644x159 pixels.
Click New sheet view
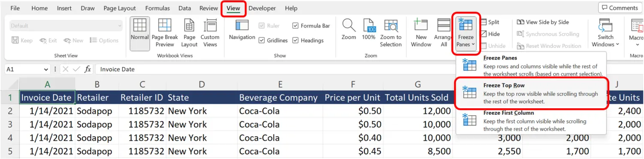click(73, 40)
